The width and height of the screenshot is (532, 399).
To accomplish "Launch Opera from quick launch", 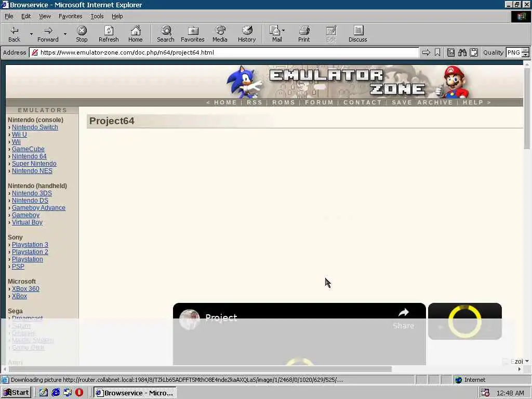I will (79, 393).
